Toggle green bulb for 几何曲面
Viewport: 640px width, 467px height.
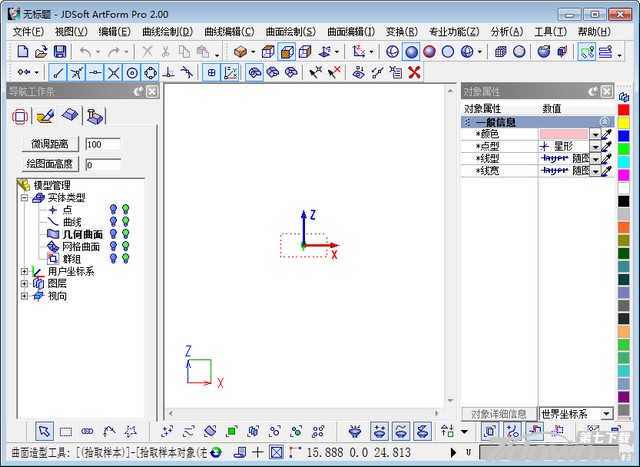coord(126,234)
